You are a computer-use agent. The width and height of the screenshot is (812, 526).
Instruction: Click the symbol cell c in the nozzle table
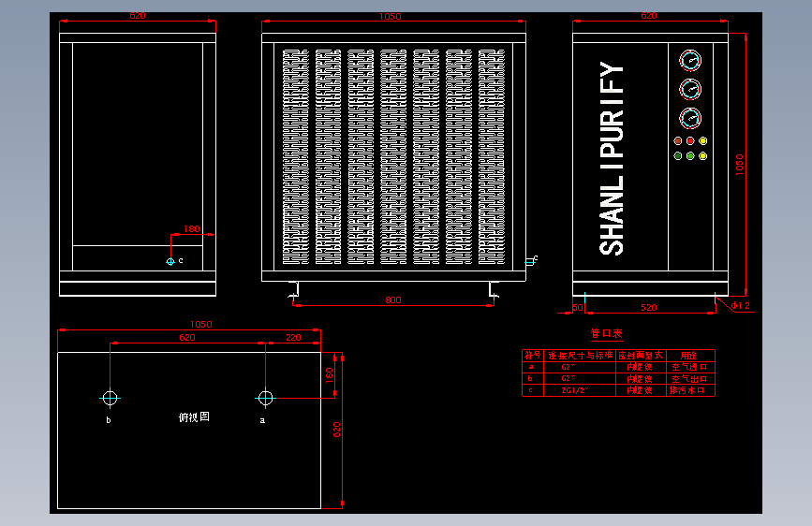pos(533,390)
